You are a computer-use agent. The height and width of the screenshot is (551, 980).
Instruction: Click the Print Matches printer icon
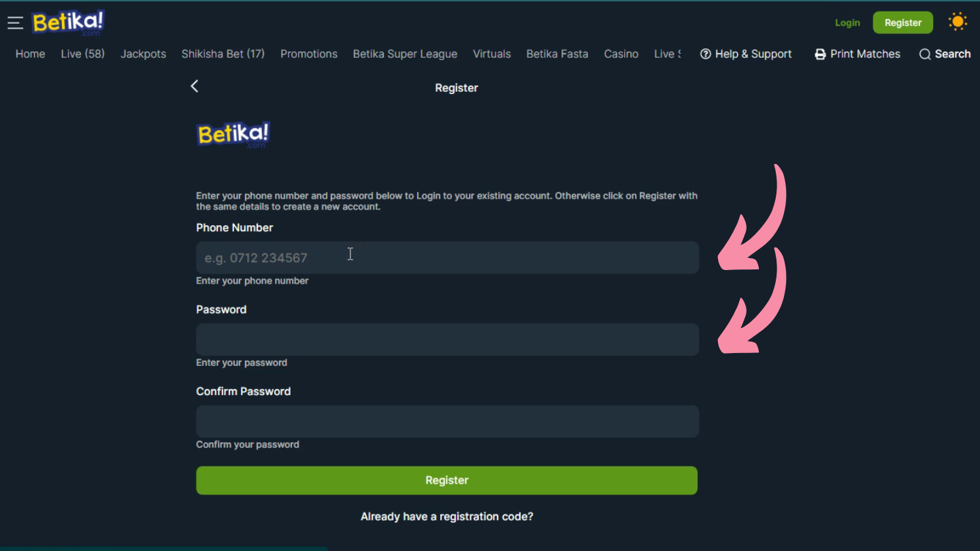pyautogui.click(x=821, y=54)
